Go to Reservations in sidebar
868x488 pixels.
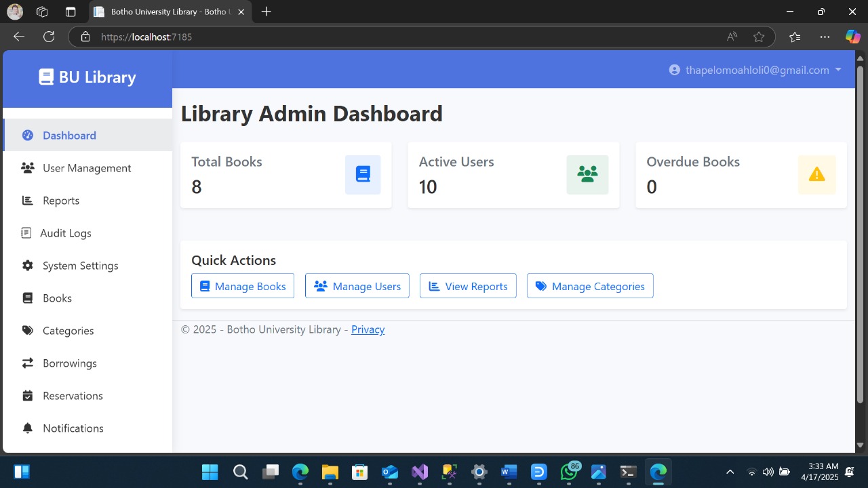73,396
